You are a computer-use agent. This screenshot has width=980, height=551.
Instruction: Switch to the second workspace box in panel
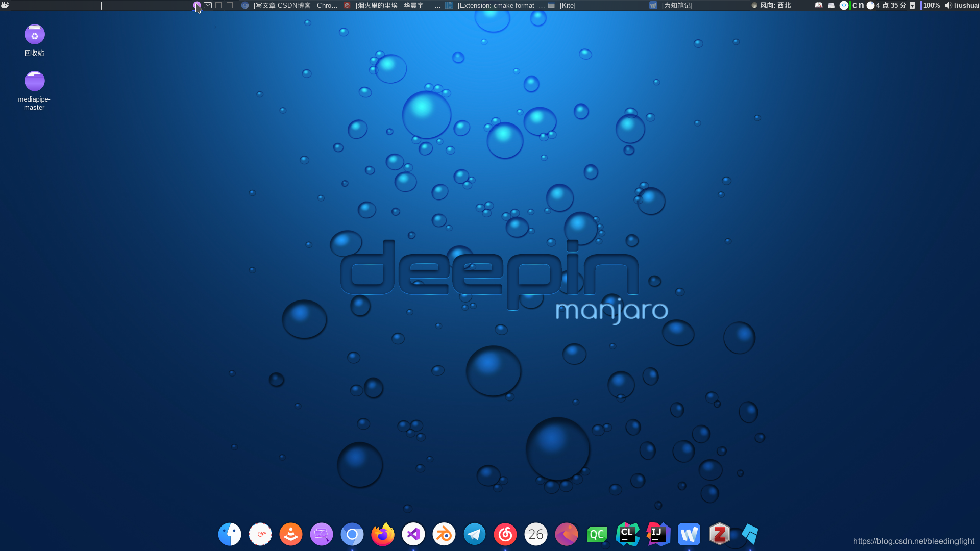point(230,5)
